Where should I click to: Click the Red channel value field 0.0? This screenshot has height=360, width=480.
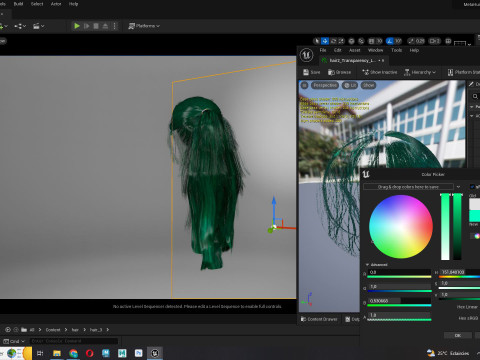pos(399,272)
